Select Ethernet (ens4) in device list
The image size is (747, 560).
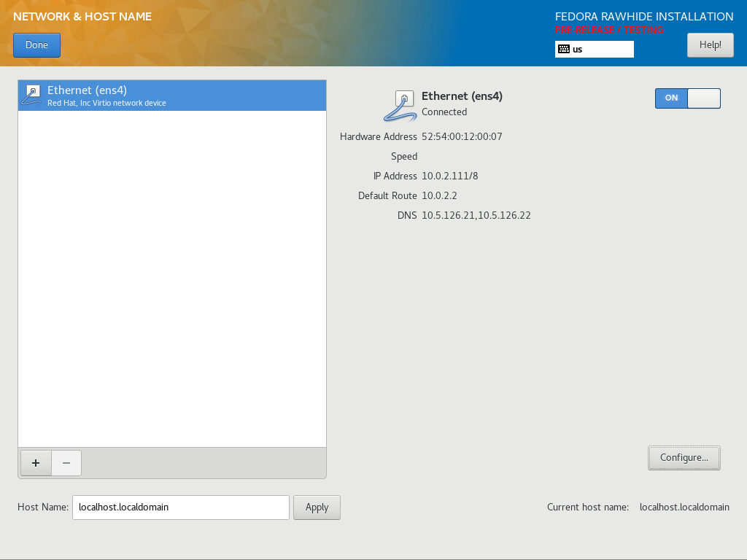[172, 96]
